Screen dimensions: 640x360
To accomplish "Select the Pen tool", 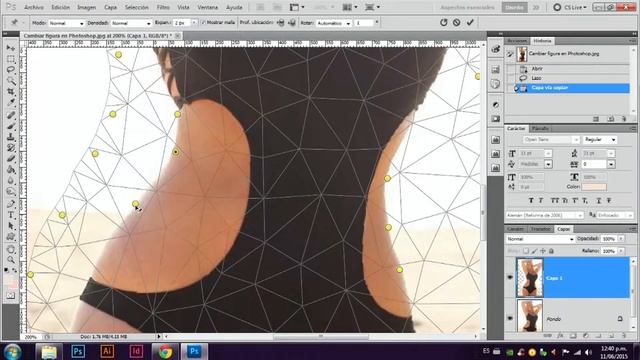I will click(11, 204).
